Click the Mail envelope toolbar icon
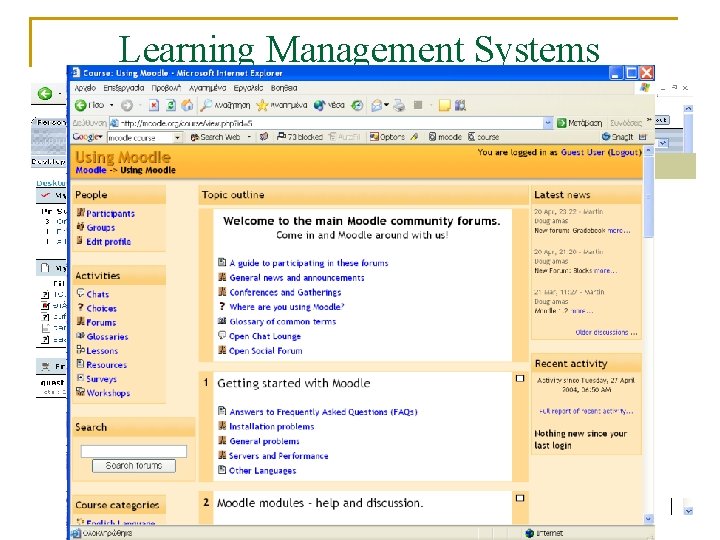The height and width of the screenshot is (540, 720). pos(377,106)
